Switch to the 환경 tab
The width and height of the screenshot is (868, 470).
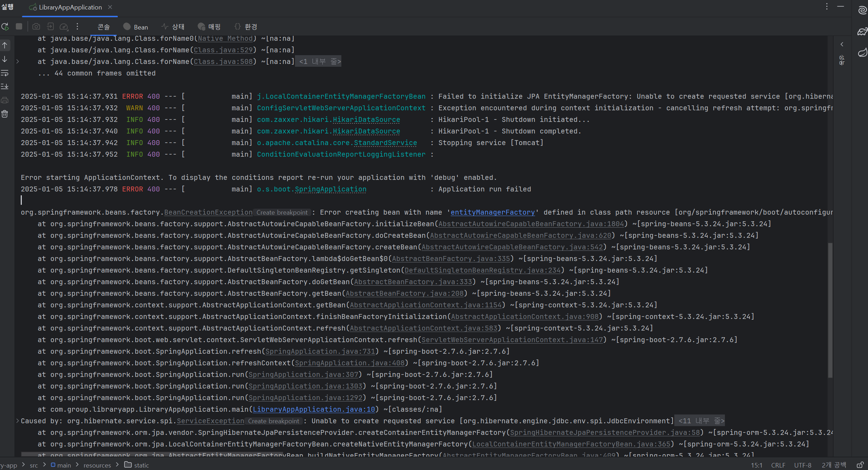coord(246,27)
